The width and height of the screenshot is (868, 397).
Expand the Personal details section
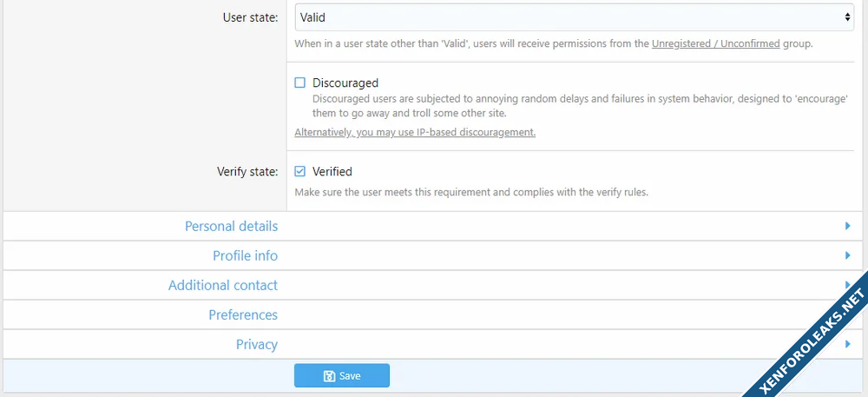tap(231, 226)
